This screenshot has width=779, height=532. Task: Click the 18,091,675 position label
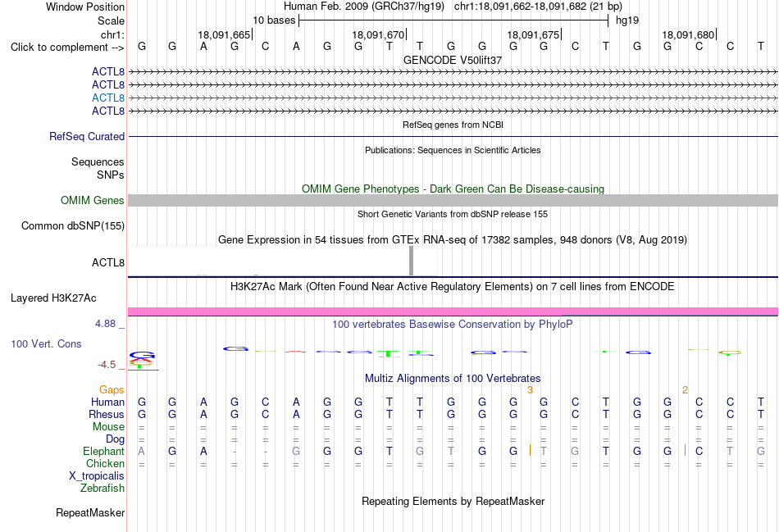(x=533, y=34)
